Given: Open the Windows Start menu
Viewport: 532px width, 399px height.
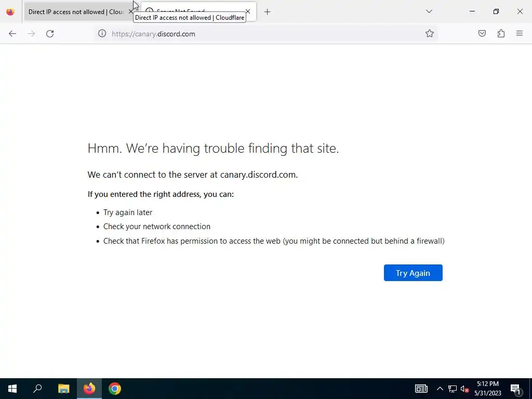Looking at the screenshot, I should point(12,389).
